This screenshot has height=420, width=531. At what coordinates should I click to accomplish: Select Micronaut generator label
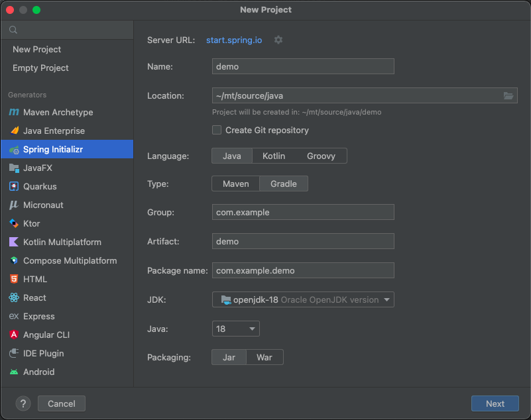coord(43,205)
